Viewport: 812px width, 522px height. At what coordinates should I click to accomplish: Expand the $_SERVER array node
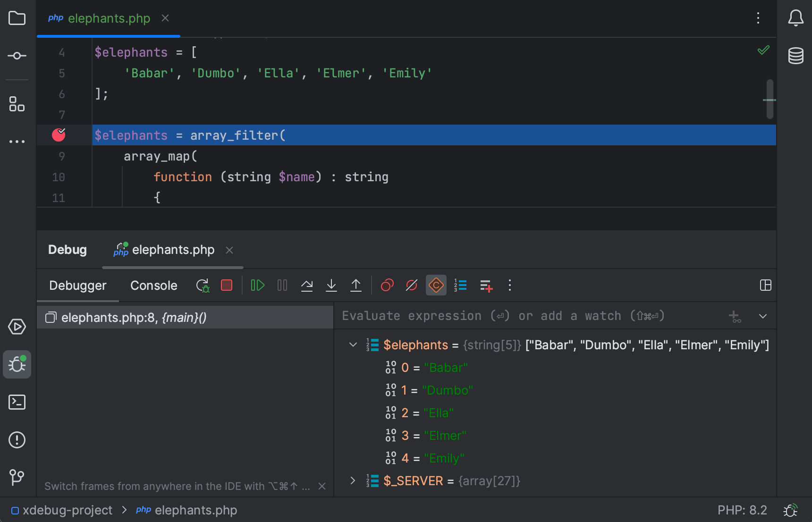pos(353,481)
